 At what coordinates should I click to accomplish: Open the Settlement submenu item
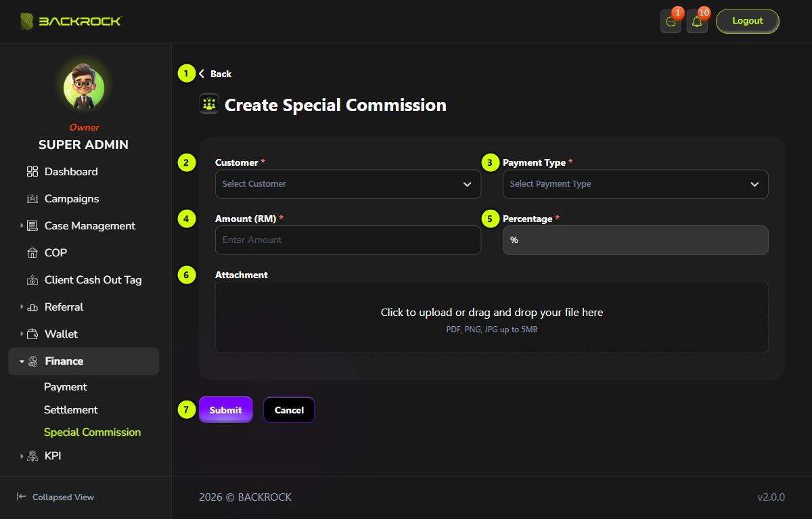[x=71, y=410]
